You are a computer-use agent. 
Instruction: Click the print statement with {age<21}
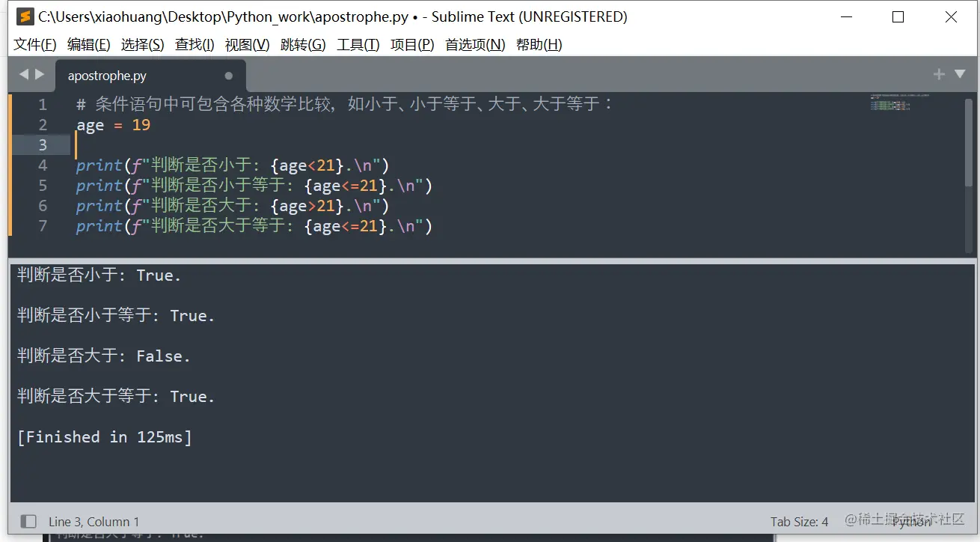pos(233,165)
